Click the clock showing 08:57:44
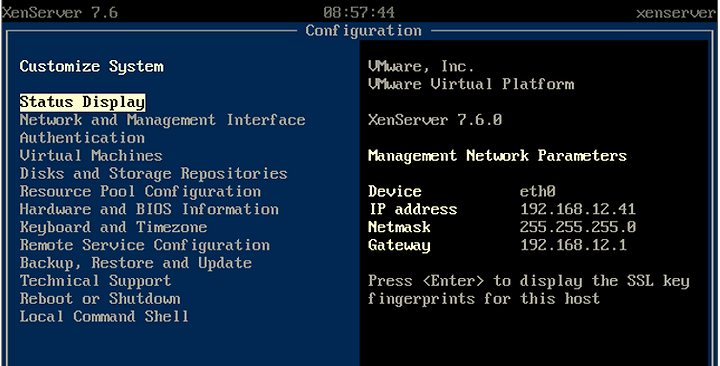 (359, 12)
